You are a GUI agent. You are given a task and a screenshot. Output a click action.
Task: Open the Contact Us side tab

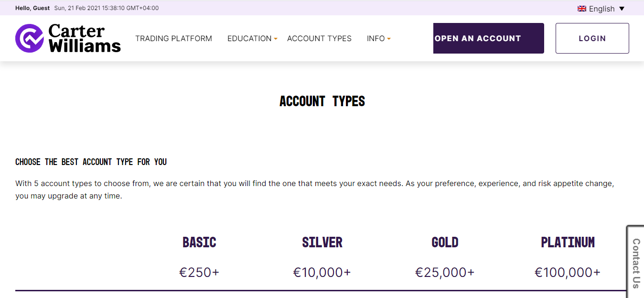coord(636,263)
